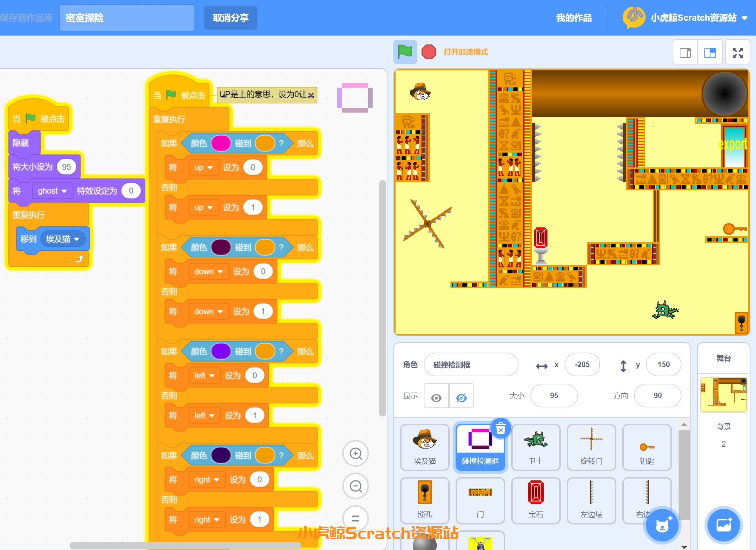Click sprite list scroll down arrow
Image resolution: width=756 pixels, height=550 pixels.
click(x=684, y=547)
